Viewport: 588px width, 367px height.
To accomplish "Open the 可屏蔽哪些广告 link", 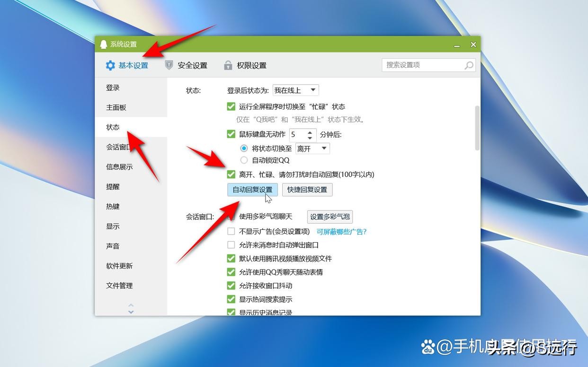I will [342, 231].
